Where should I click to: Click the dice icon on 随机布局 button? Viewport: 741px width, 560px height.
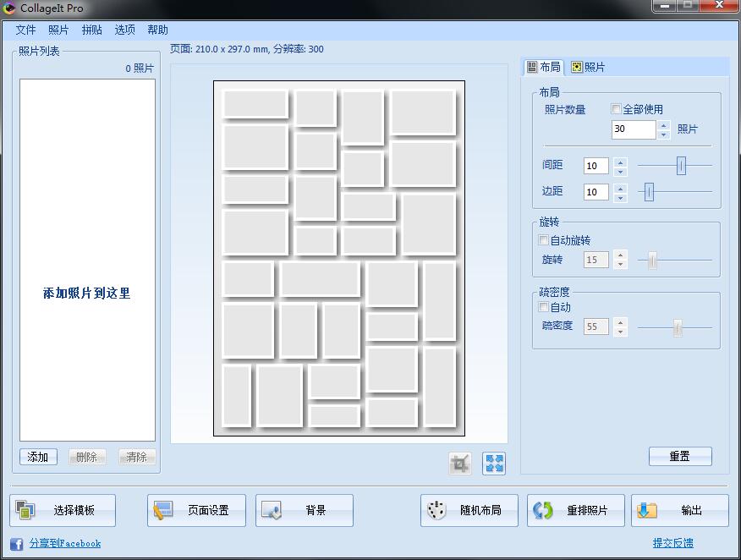pos(436,509)
